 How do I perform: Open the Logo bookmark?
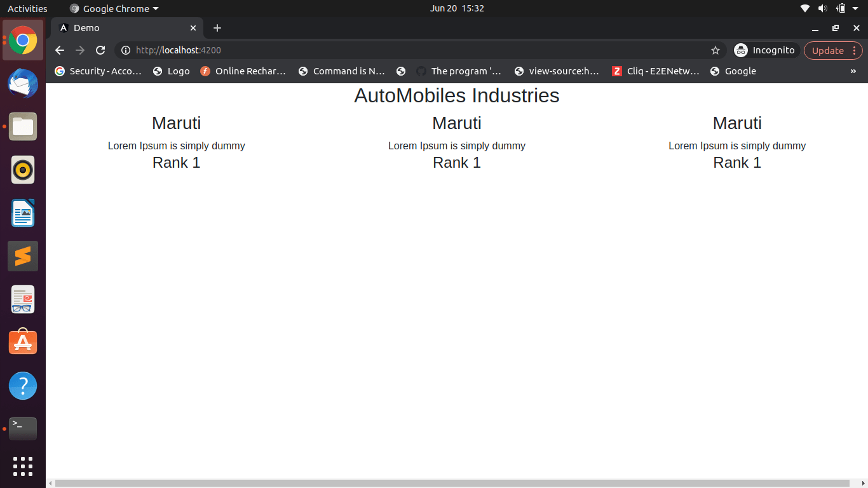(x=172, y=71)
